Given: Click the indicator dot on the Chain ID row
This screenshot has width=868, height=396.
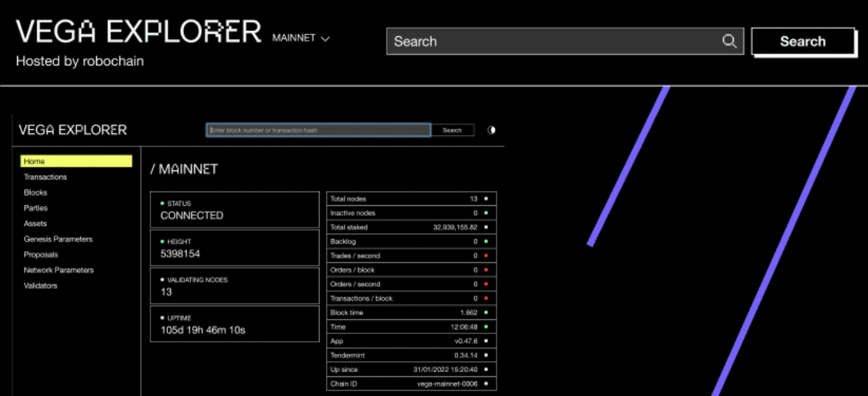Looking at the screenshot, I should 485,383.
